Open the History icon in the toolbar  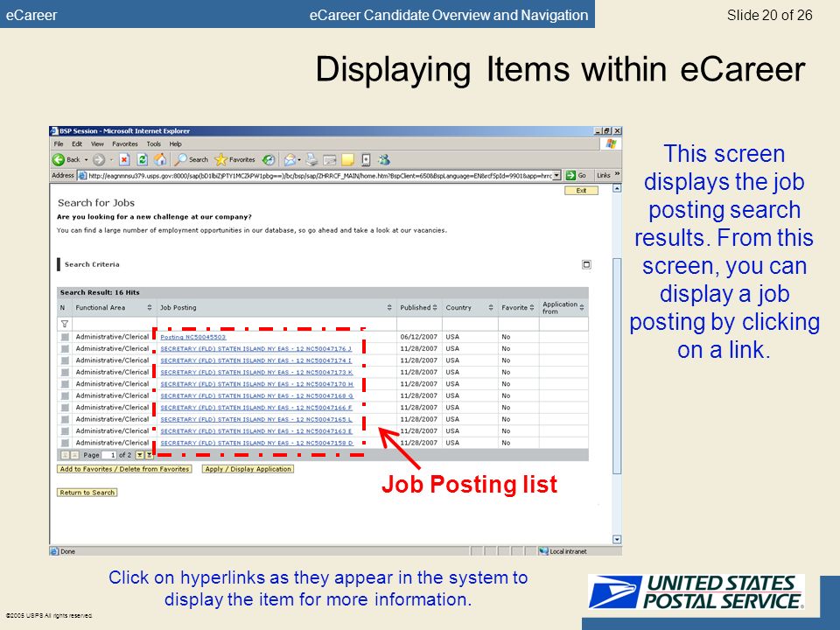point(269,159)
